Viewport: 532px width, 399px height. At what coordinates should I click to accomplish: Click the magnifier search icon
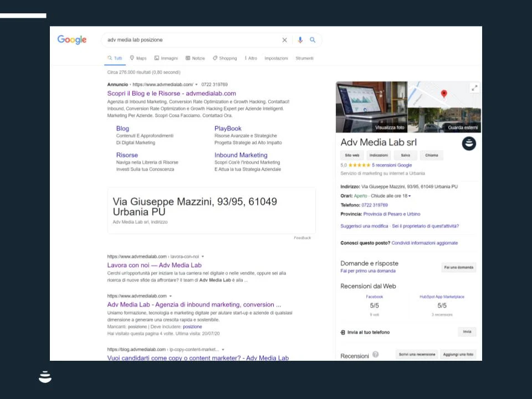tap(313, 40)
